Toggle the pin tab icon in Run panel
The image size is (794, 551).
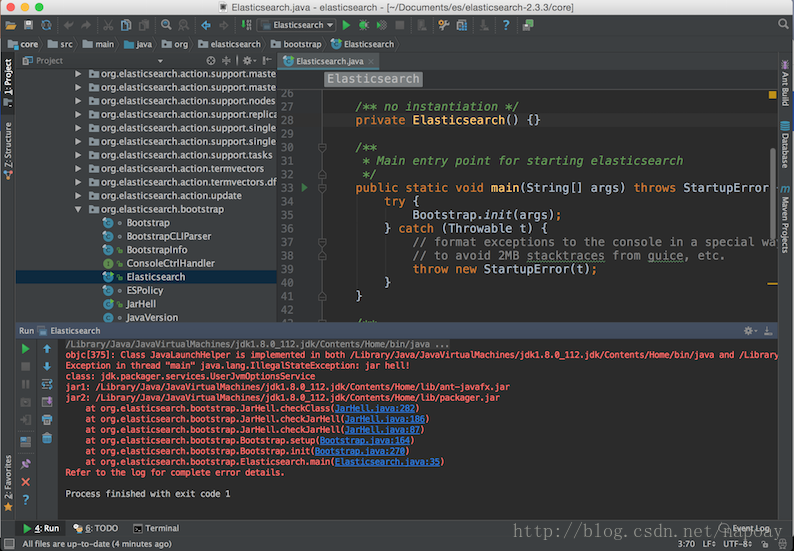26,464
